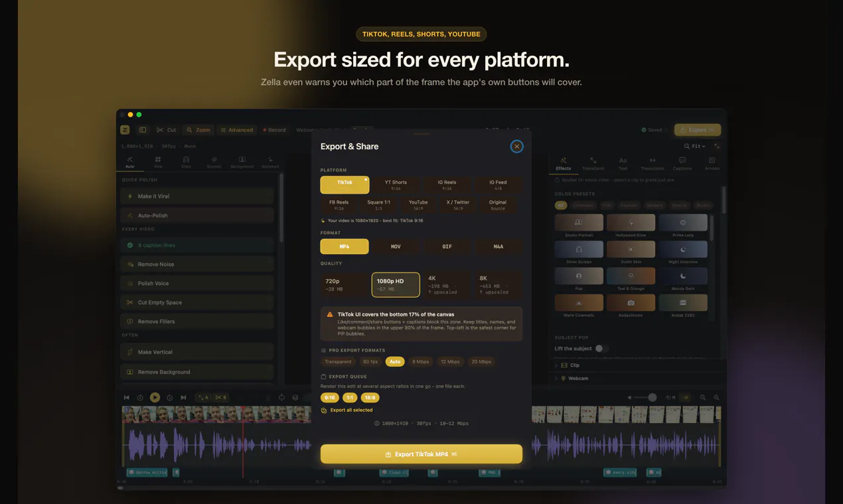843x504 pixels.
Task: Select IG Feed 4:5 platform
Action: [498, 185]
